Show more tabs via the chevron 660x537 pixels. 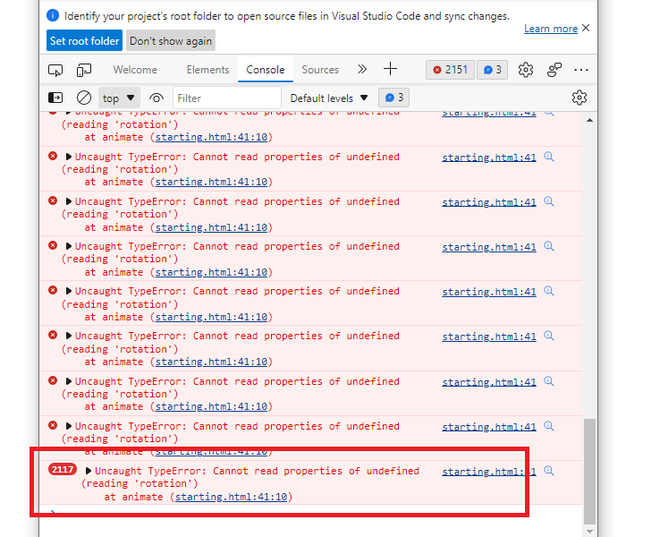(x=361, y=69)
